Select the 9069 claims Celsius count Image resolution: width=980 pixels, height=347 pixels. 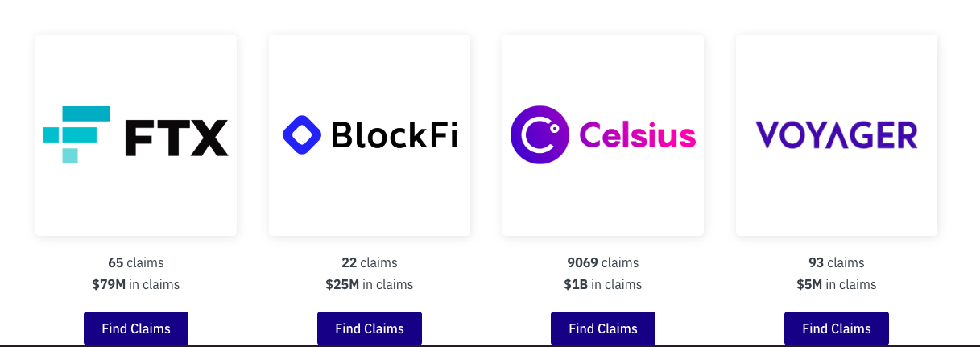click(x=603, y=262)
